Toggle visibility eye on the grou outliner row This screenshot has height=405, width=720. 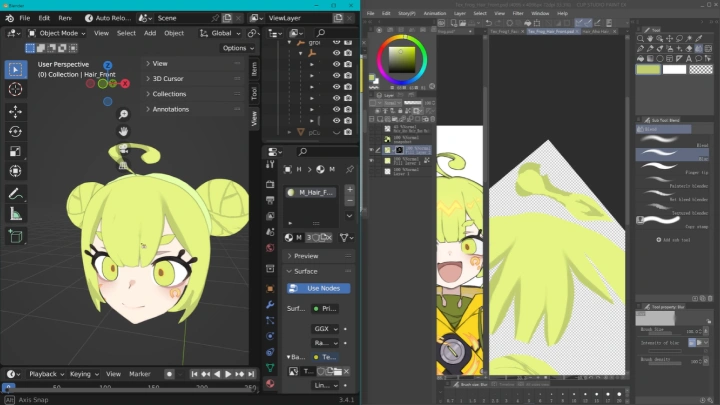pyautogui.click(x=337, y=42)
